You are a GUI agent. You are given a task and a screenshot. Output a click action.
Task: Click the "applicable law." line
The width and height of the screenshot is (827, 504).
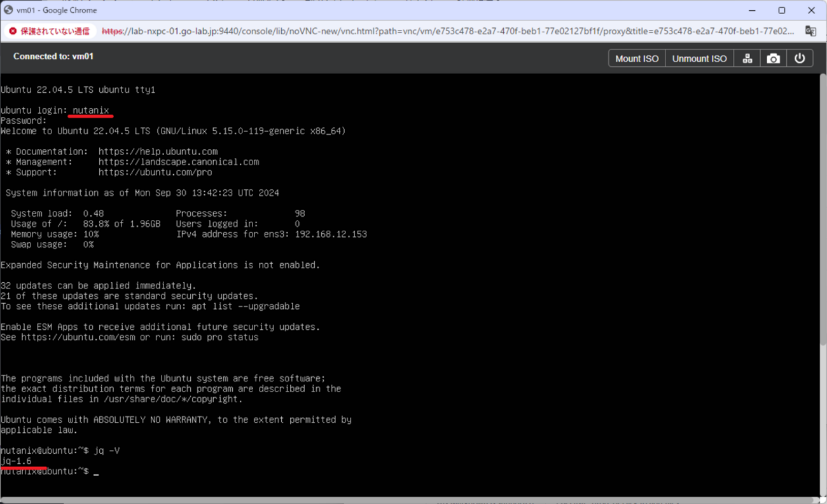click(39, 430)
